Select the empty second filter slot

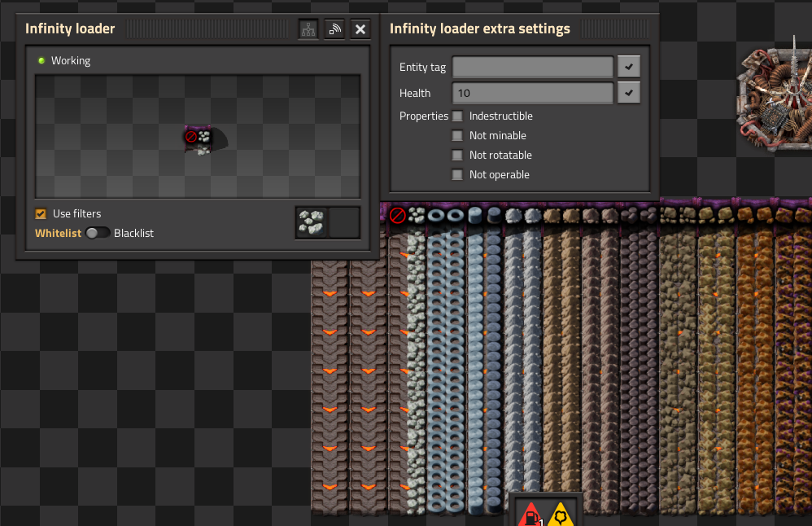tap(343, 222)
